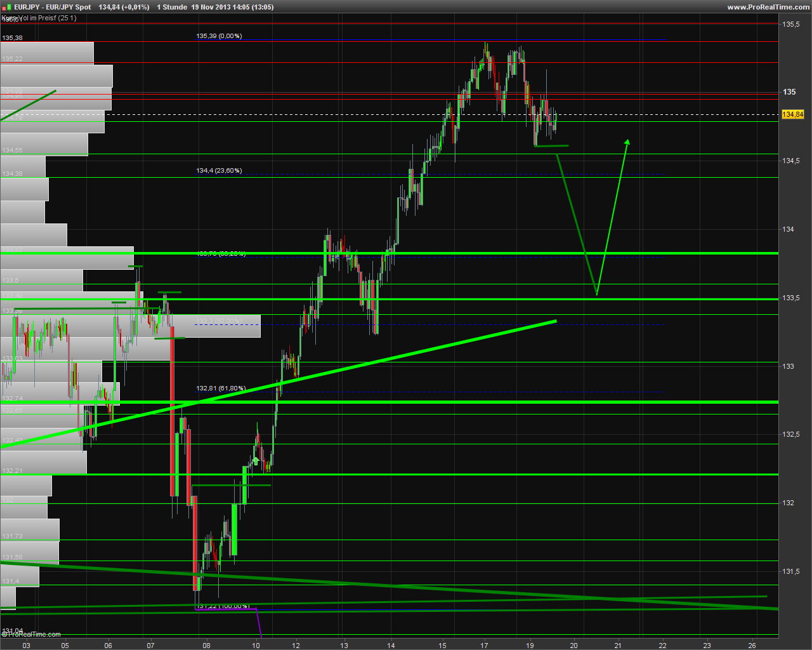This screenshot has height=650, width=812.
Task: Click the 132,21 volume profile level label
Action: pos(12,471)
